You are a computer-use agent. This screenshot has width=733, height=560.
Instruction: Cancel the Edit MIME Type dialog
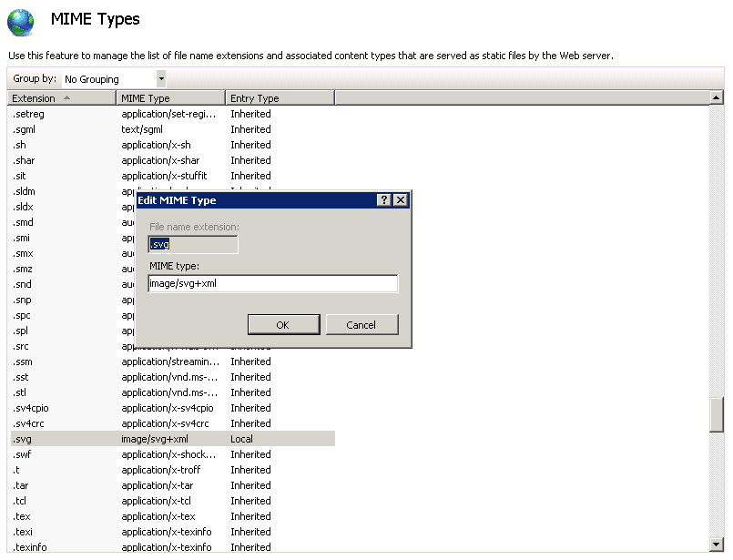[361, 325]
